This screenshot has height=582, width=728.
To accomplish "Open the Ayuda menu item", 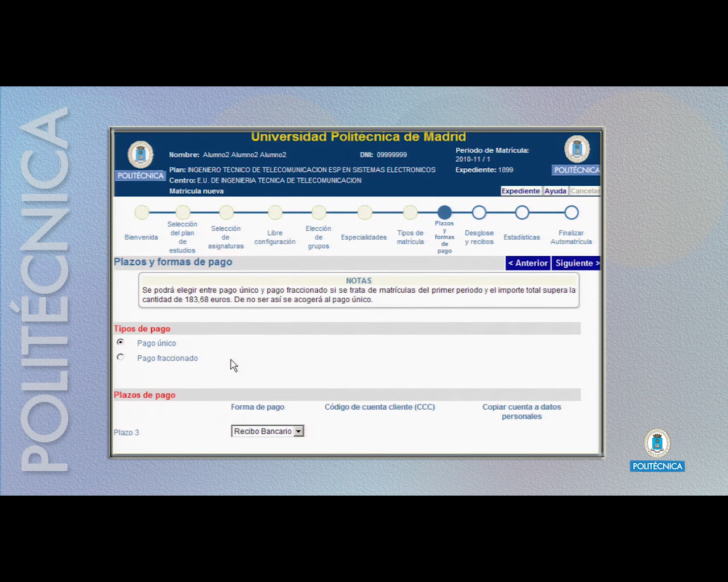I will [x=556, y=191].
